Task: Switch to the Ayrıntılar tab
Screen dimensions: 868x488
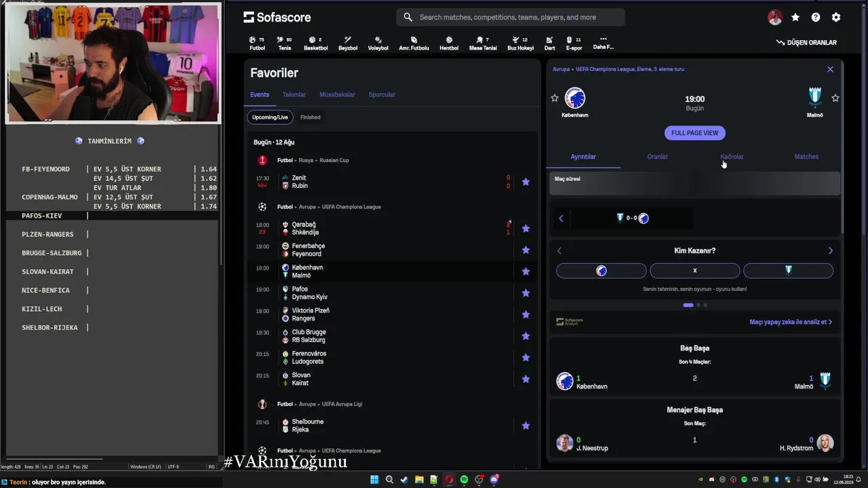Action: (583, 157)
